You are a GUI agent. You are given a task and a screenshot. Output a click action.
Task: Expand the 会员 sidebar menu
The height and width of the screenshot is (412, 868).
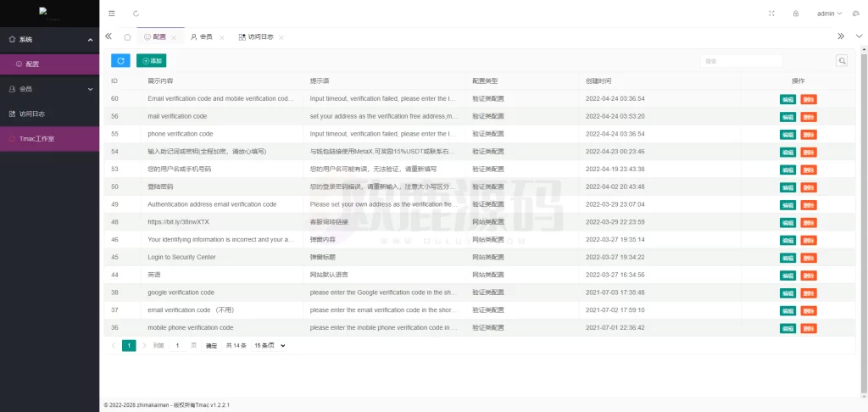[x=50, y=89]
